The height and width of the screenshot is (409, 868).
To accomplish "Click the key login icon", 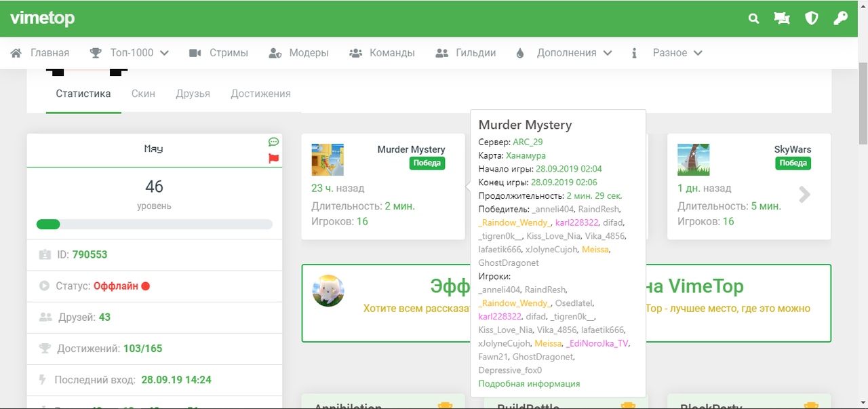I will [x=840, y=19].
